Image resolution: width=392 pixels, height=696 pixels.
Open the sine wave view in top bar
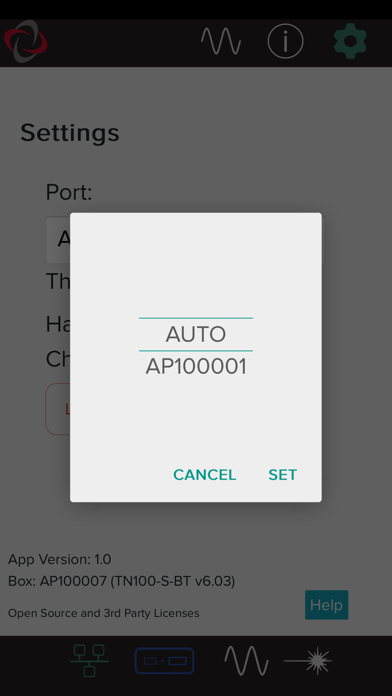pos(221,41)
